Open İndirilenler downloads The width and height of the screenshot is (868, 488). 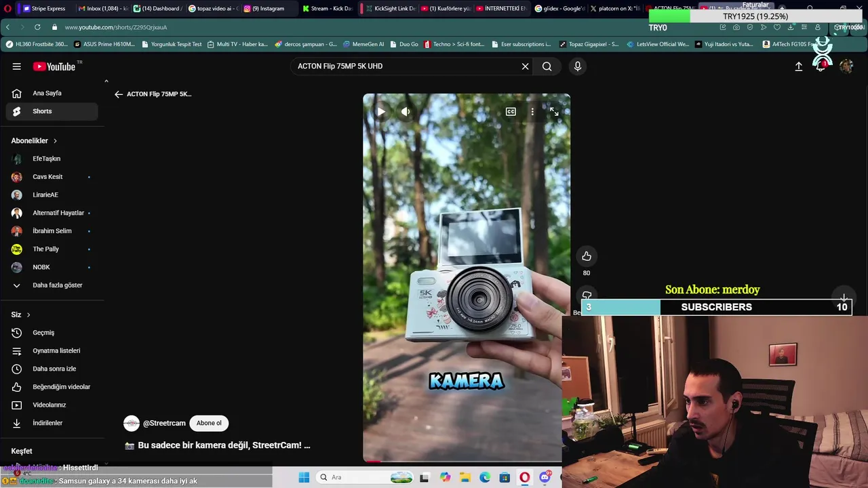click(52, 423)
